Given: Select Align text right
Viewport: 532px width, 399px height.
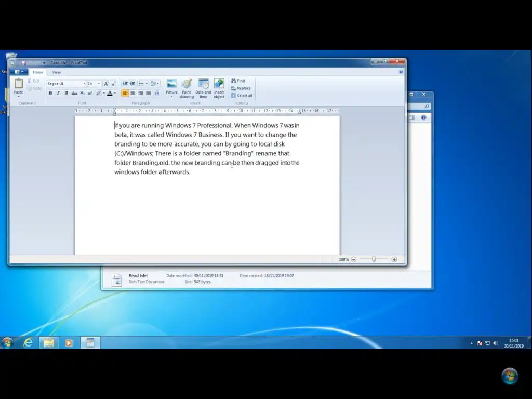Looking at the screenshot, I should 140,94.
